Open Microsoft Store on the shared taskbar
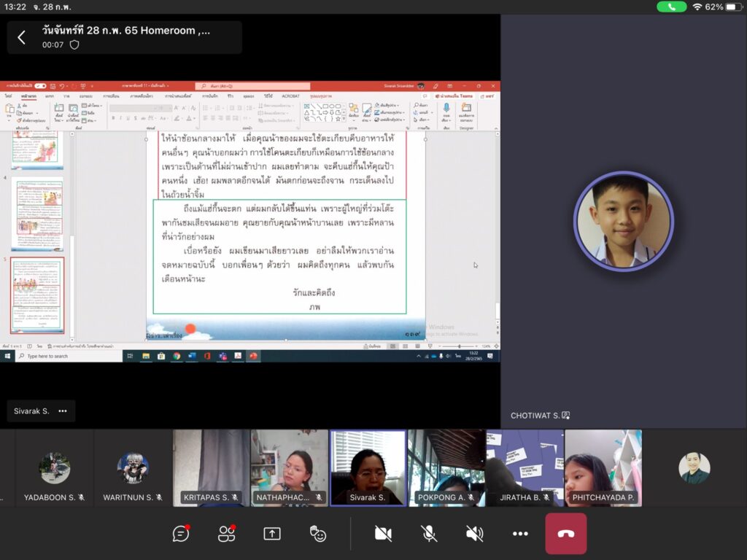The width and height of the screenshot is (747, 560). pos(161,356)
